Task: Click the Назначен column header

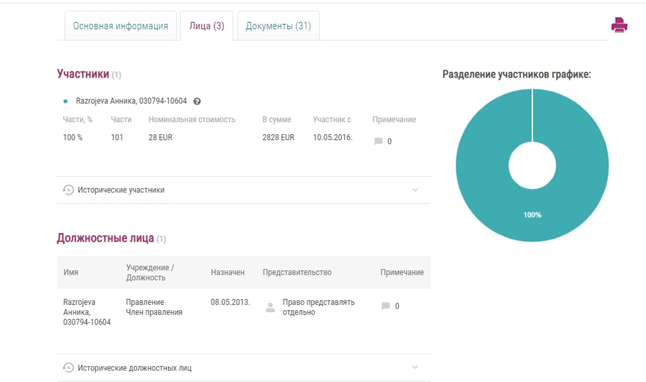Action: coord(228,272)
